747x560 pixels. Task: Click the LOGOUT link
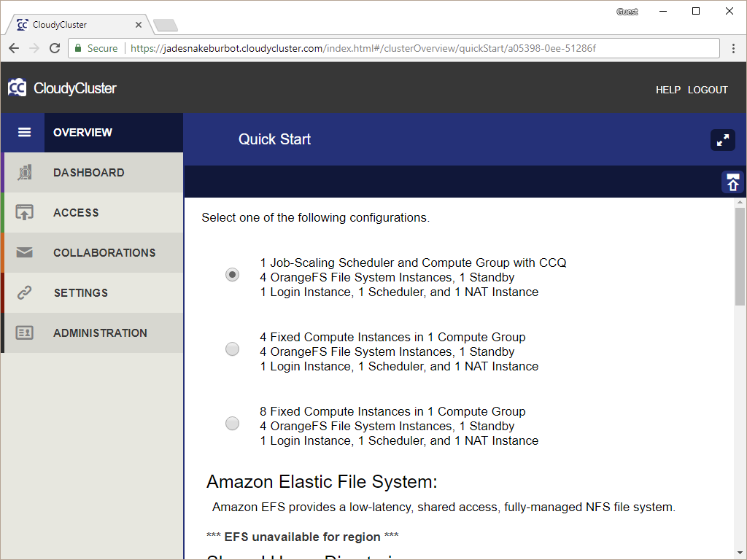707,90
